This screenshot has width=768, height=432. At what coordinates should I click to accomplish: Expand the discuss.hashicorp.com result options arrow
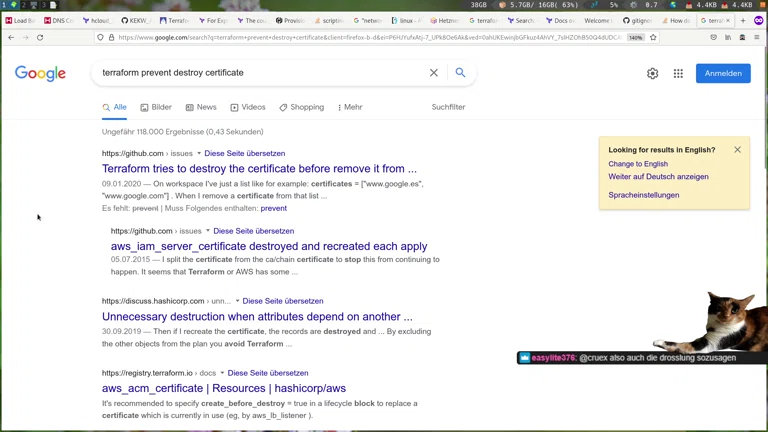237,301
